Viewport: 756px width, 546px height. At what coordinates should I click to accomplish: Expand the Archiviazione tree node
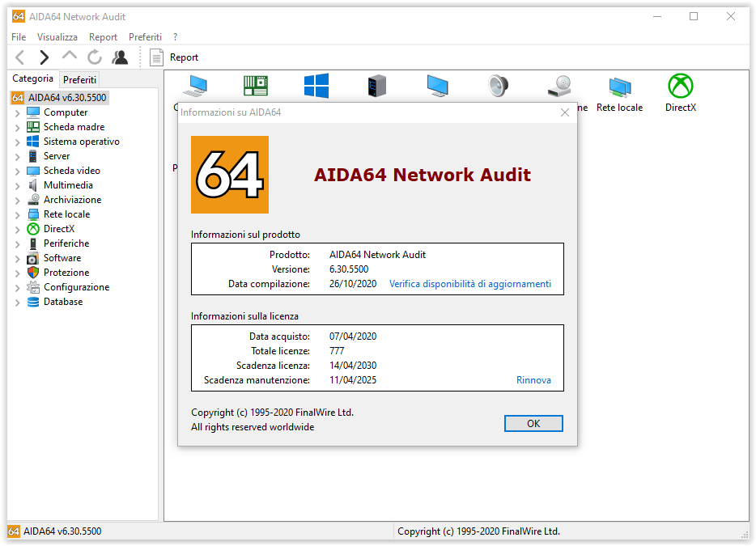[x=17, y=201]
